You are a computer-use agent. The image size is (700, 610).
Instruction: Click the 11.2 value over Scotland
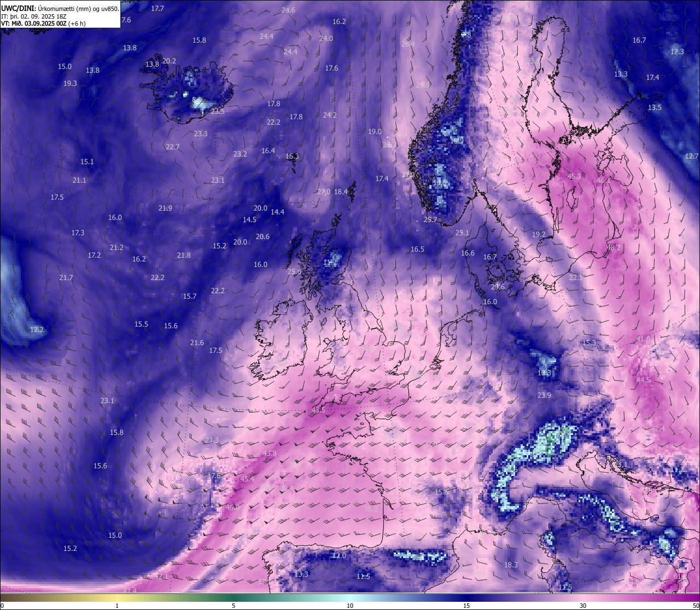pos(330,262)
